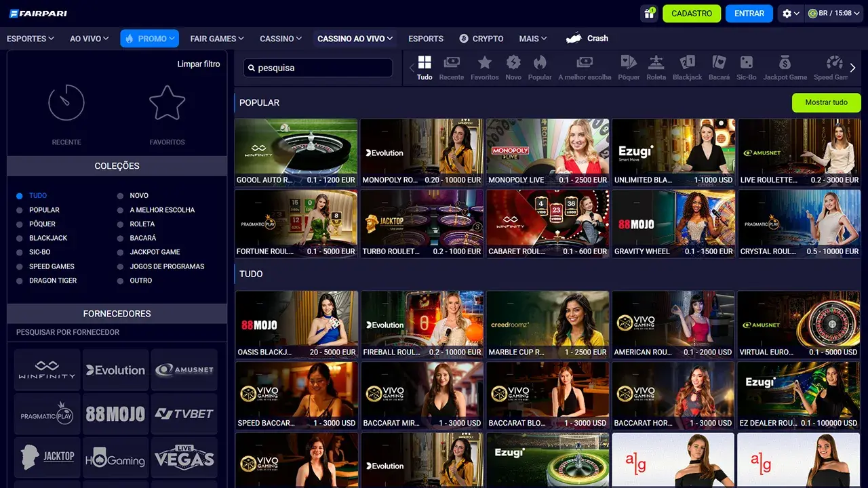Open the gift bonus icon
The width and height of the screenshot is (868, 488).
pyautogui.click(x=649, y=14)
